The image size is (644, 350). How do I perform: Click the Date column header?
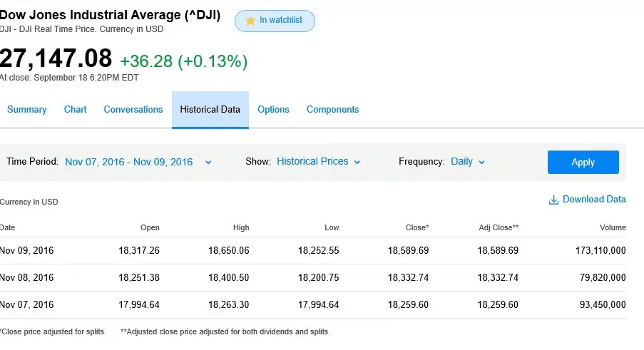(7, 227)
